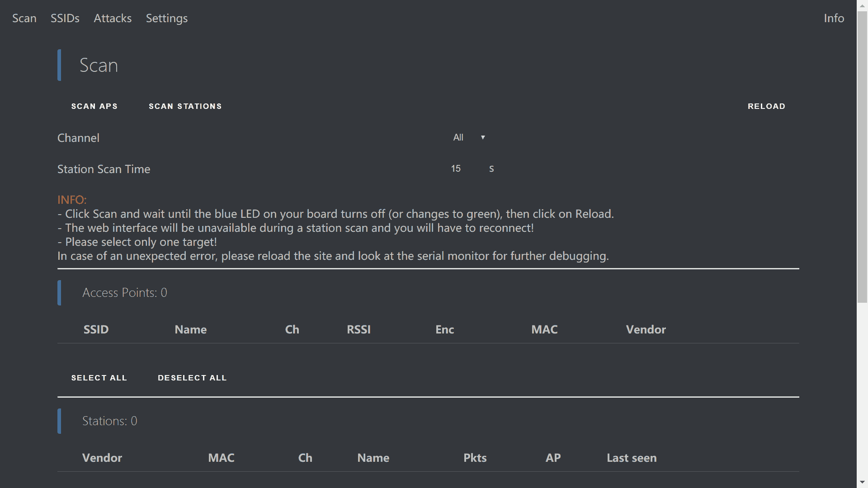Viewport: 868px width, 488px height.
Task: Open the Attacks page
Action: pyautogui.click(x=113, y=18)
